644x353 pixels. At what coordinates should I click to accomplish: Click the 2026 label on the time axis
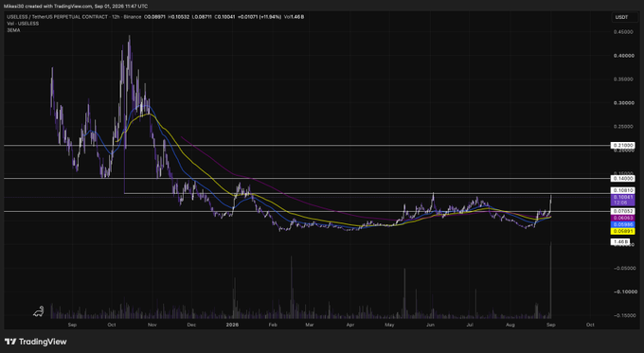point(232,325)
